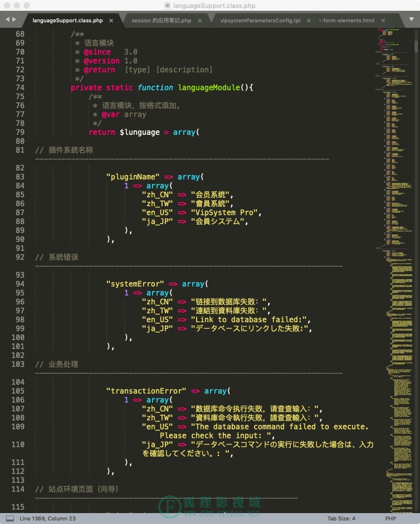This screenshot has height=524, width=420.
Task: Click line number 83 in the gutter
Action: coord(20,177)
